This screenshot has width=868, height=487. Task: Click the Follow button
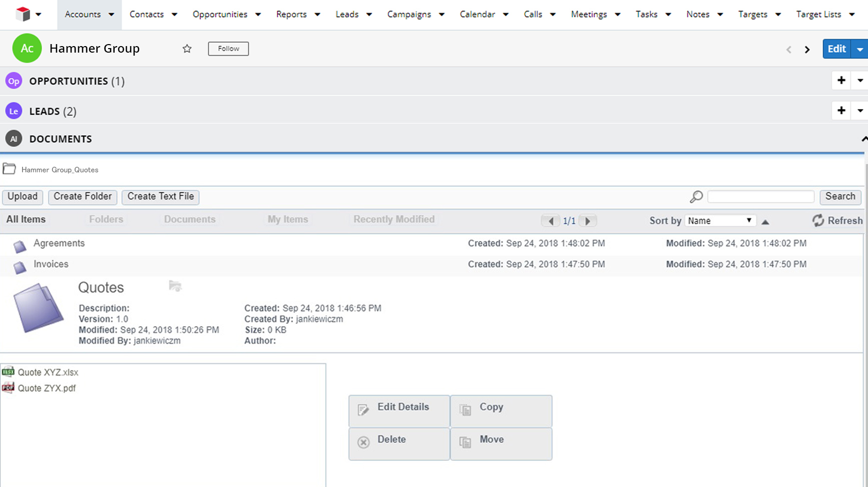(228, 49)
